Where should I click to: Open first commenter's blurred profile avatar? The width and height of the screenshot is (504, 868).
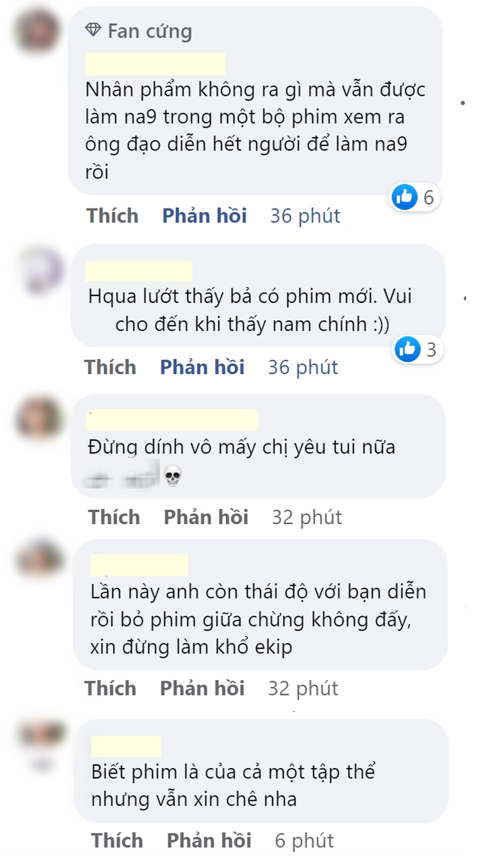pos(38,30)
